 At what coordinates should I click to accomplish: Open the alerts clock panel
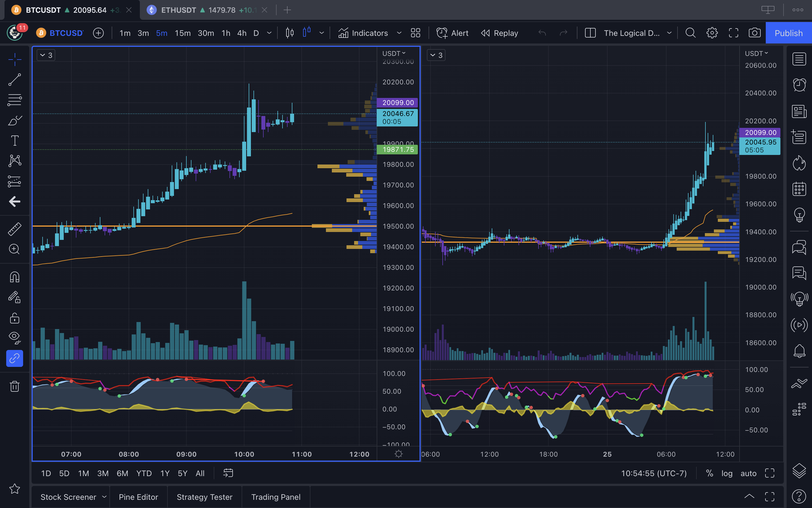click(x=799, y=85)
